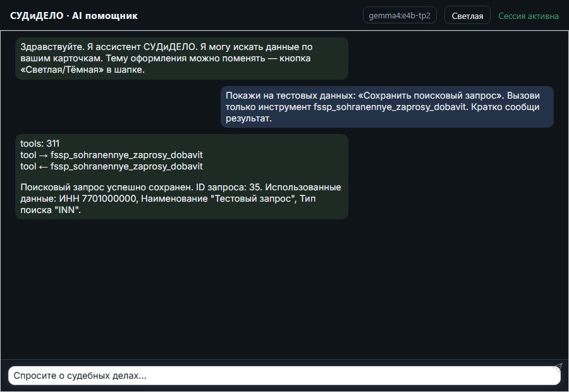The width and height of the screenshot is (569, 392).
Task: Click the 'Сессия активна' status text
Action: tap(529, 16)
